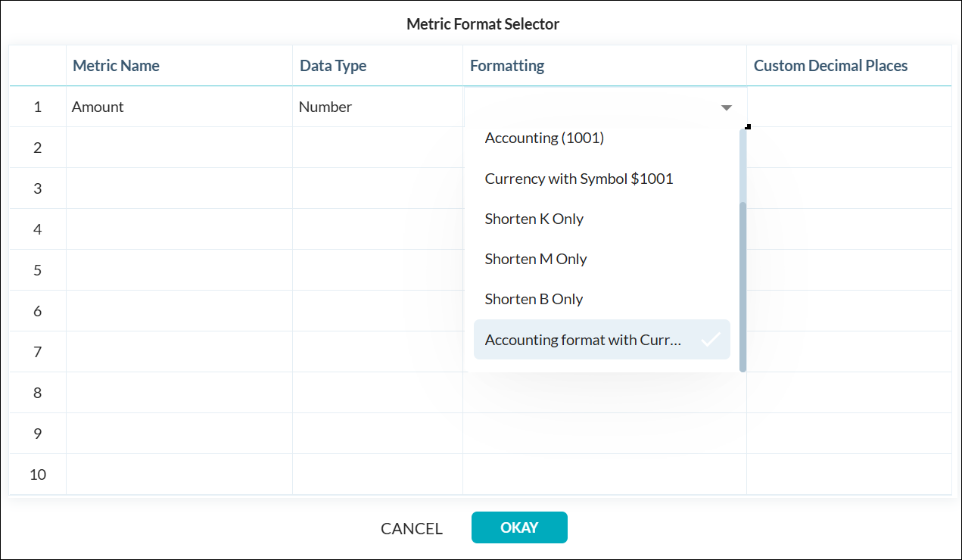Screen dimensions: 962x560
Task: Select Shorten M Only format
Action: pos(536,259)
